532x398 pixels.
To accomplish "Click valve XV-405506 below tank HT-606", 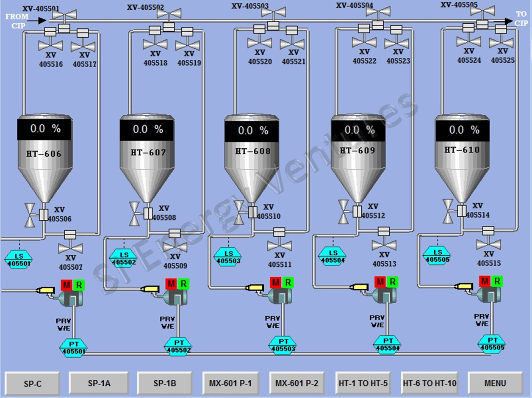I will pos(29,214).
